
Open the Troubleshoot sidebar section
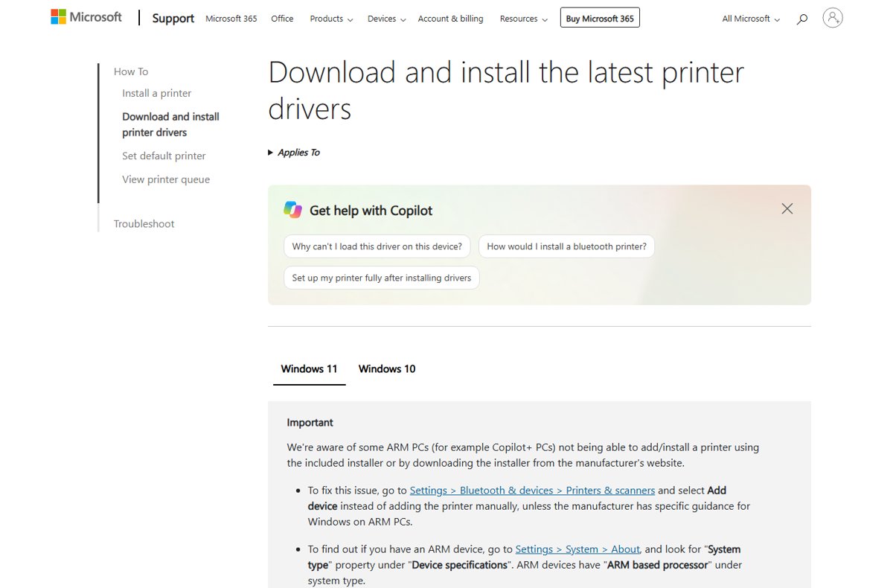point(144,223)
